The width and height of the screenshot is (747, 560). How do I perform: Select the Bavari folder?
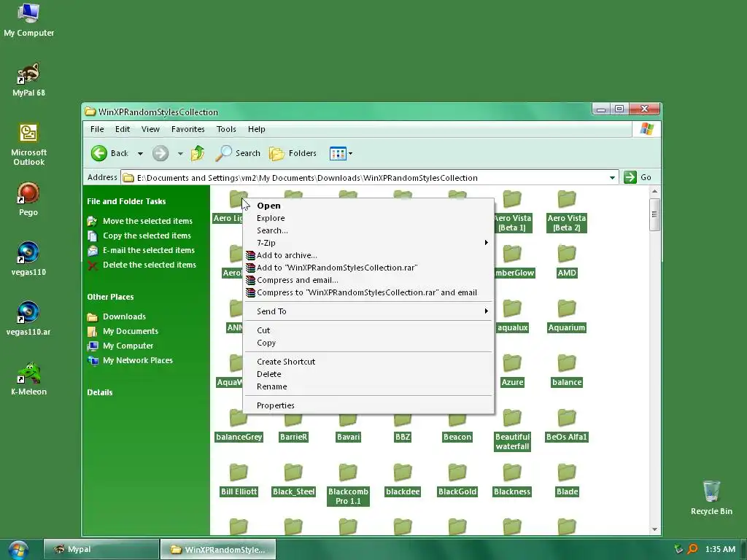point(348,425)
